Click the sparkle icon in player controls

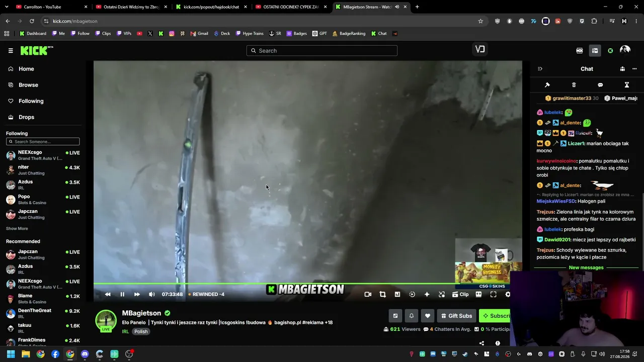click(427, 295)
